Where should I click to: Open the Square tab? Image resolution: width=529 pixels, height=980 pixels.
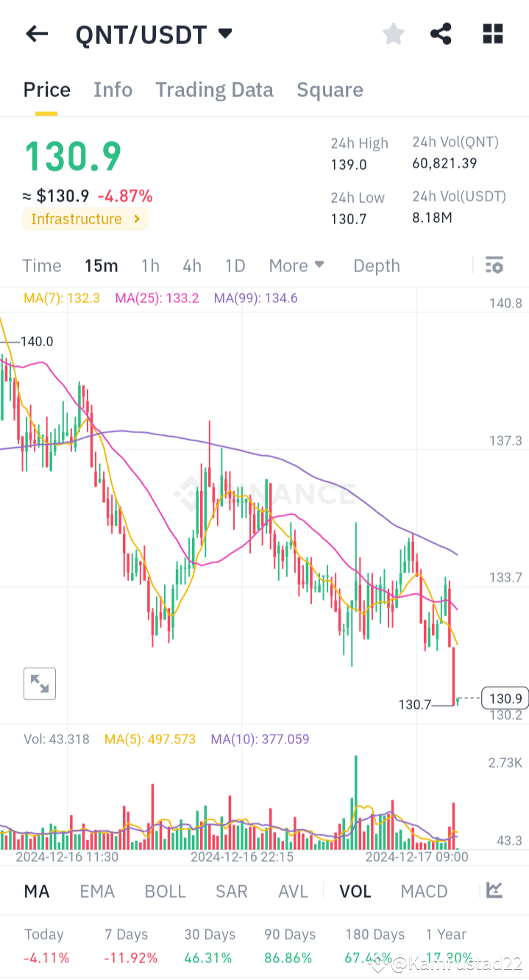coord(330,89)
